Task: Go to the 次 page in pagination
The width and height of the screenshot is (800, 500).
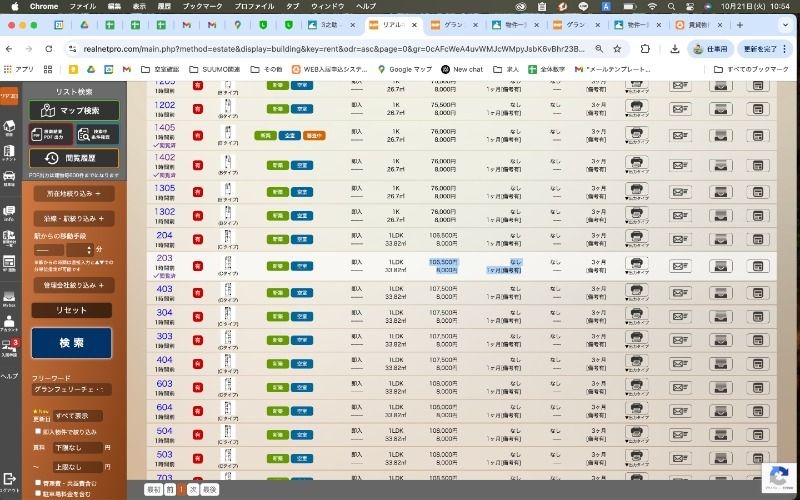Action: (x=192, y=490)
